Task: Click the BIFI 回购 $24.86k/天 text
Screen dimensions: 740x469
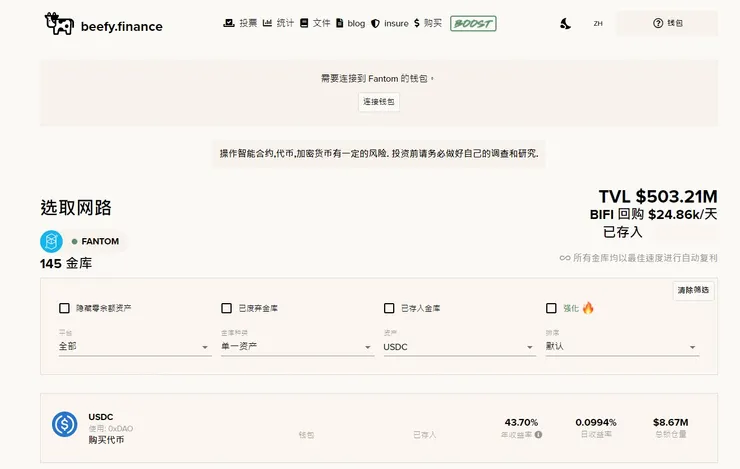Action: pos(654,214)
